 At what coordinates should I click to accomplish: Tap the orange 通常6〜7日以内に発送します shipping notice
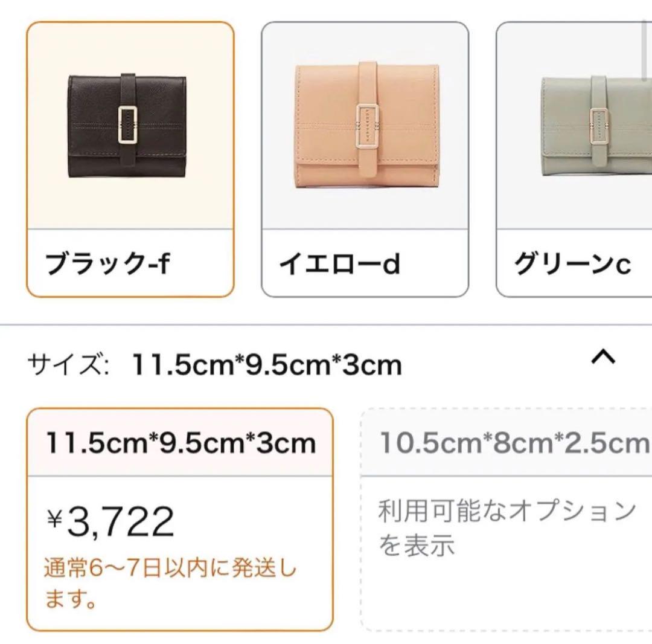[x=170, y=584]
